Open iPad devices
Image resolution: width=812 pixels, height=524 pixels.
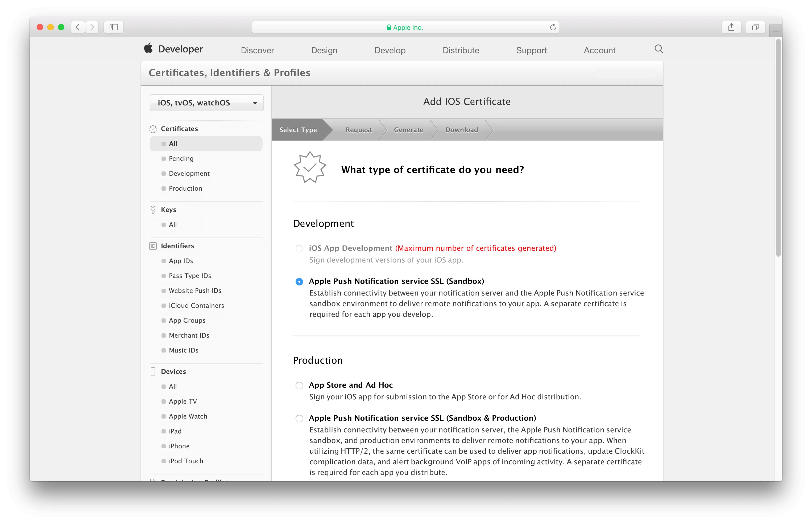pyautogui.click(x=175, y=431)
